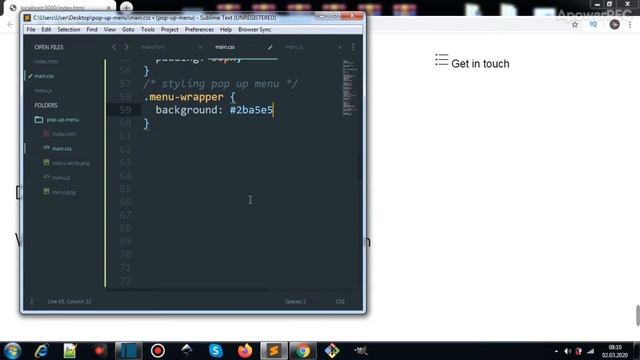Click the Chrome back arrow

click(10, 24)
